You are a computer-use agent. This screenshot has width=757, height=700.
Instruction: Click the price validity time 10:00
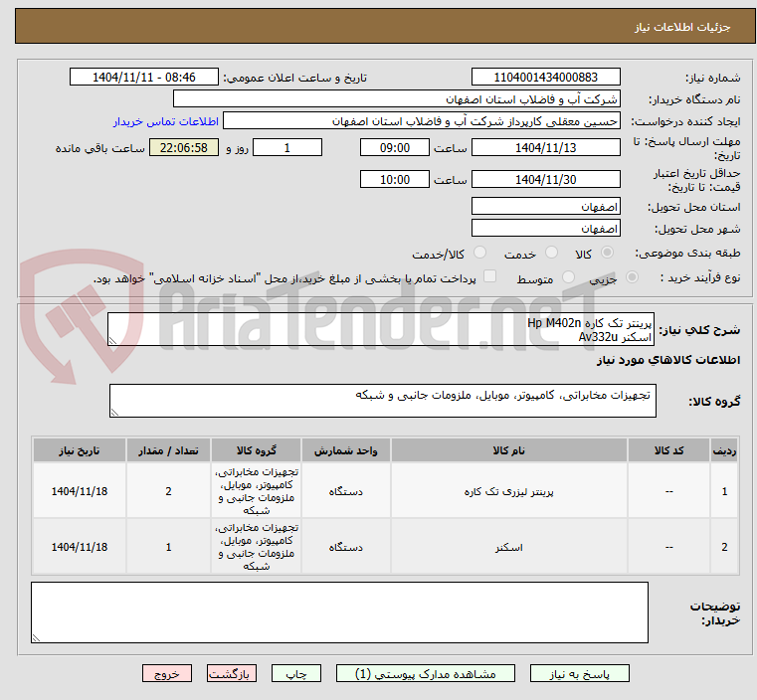coord(395,179)
